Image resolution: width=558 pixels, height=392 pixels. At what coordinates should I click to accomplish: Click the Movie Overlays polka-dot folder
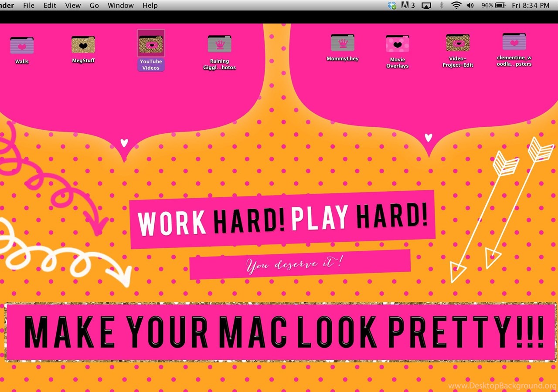[397, 44]
